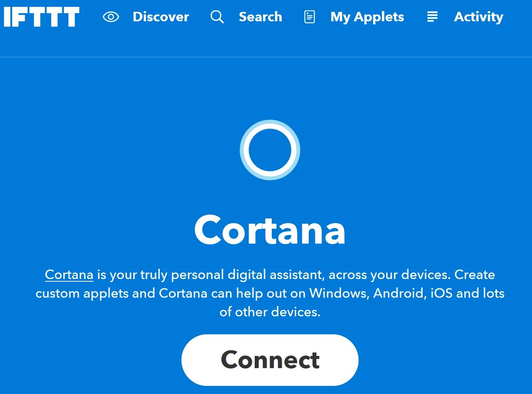This screenshot has height=394, width=532.
Task: Click the Discover eye icon
Action: pyautogui.click(x=111, y=17)
